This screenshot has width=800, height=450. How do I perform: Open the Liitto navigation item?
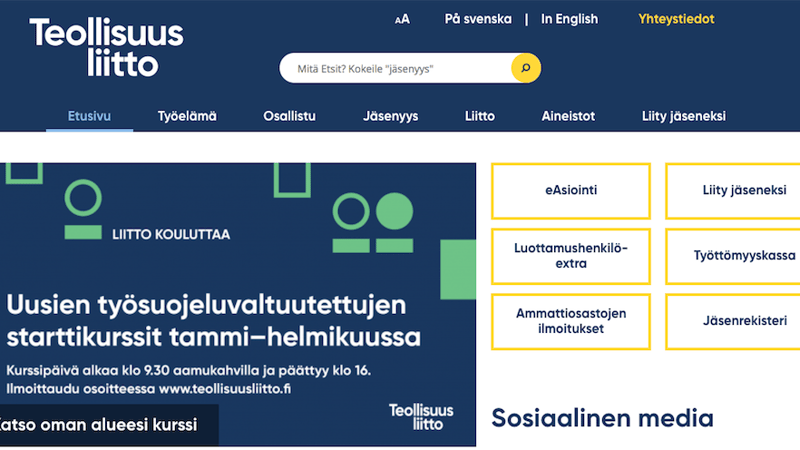pos(480,116)
